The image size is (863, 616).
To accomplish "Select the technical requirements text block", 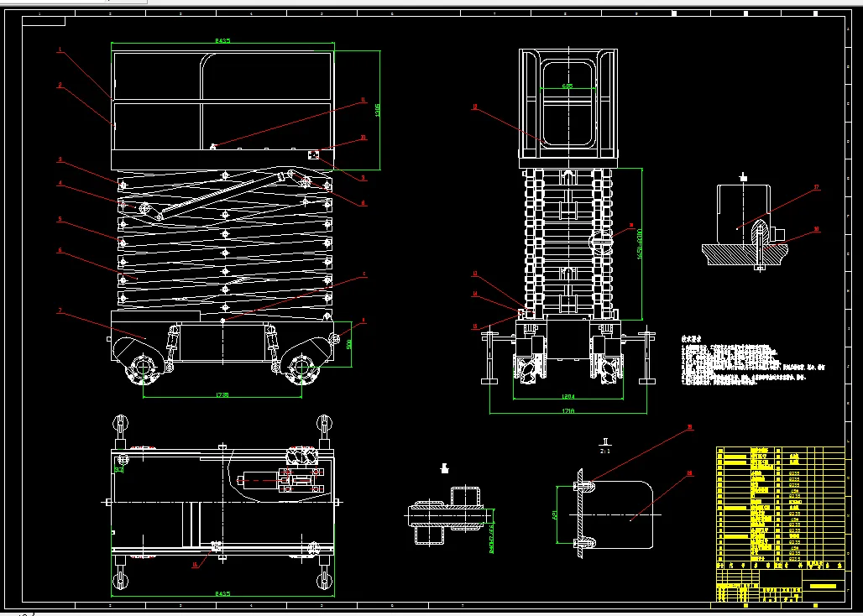I will click(754, 360).
